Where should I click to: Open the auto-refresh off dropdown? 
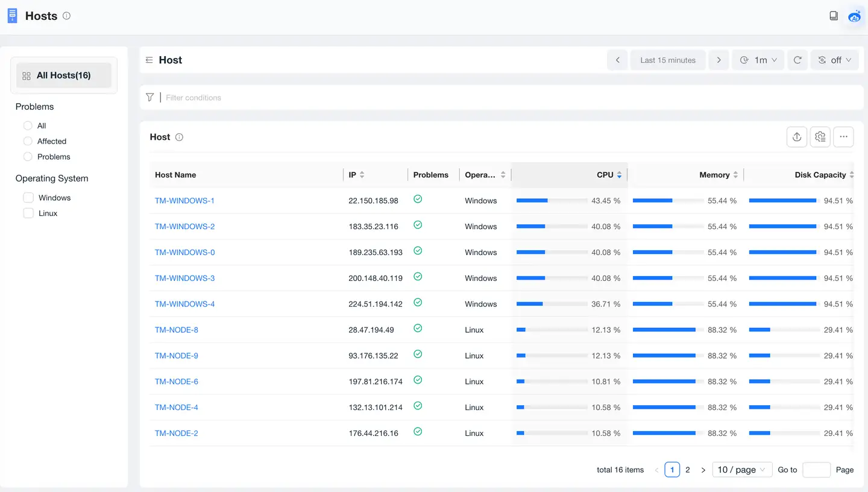click(834, 60)
